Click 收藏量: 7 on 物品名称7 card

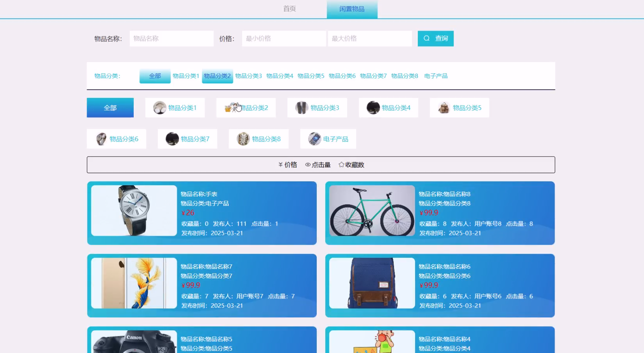(x=195, y=296)
